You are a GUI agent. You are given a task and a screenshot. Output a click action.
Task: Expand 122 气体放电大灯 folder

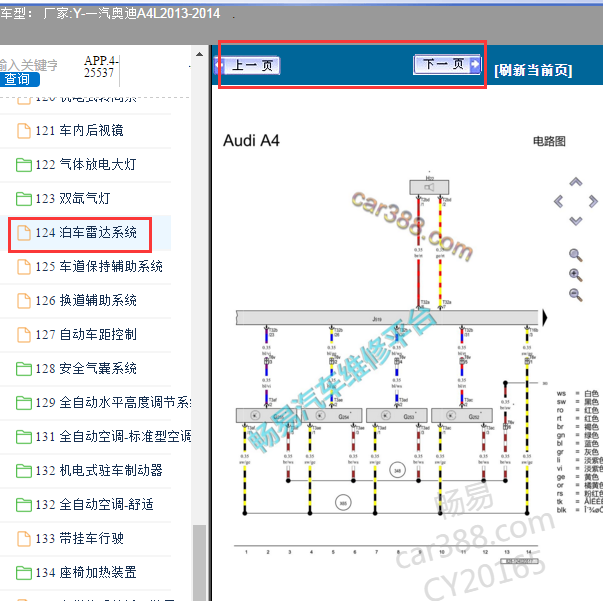[x=85, y=165]
